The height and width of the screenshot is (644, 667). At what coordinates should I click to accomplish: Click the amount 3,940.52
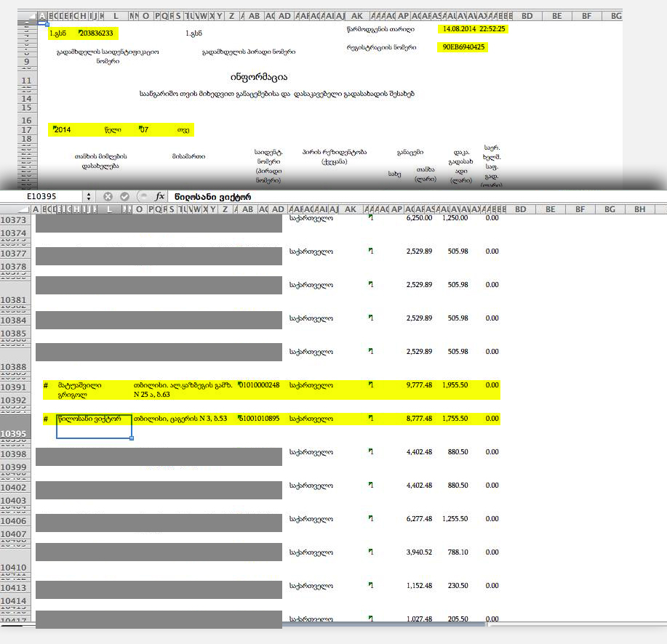click(419, 552)
